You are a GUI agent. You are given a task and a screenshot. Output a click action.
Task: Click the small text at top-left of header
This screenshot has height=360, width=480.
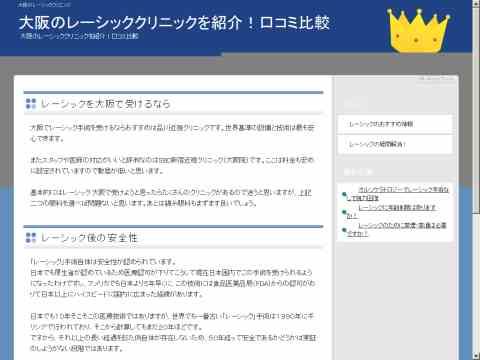(44, 5)
